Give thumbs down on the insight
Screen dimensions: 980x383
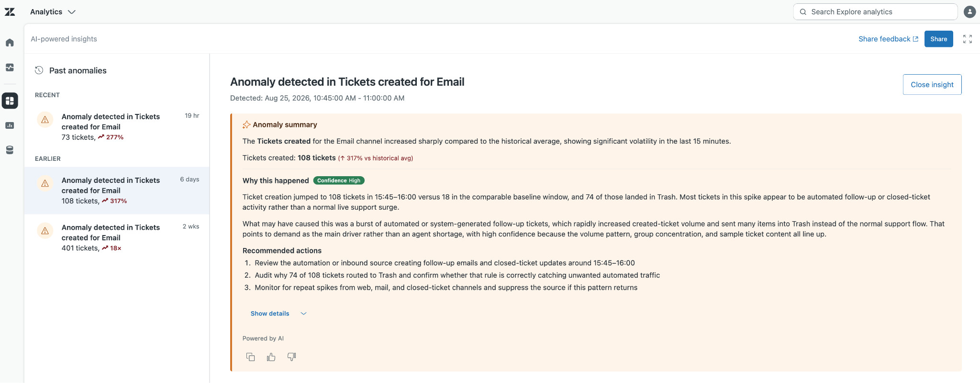coord(291,357)
